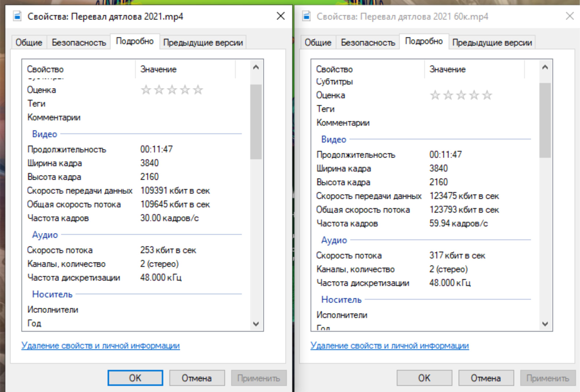Switch to Общие tab in right window
Image resolution: width=580 pixels, height=392 pixels.
tap(318, 42)
